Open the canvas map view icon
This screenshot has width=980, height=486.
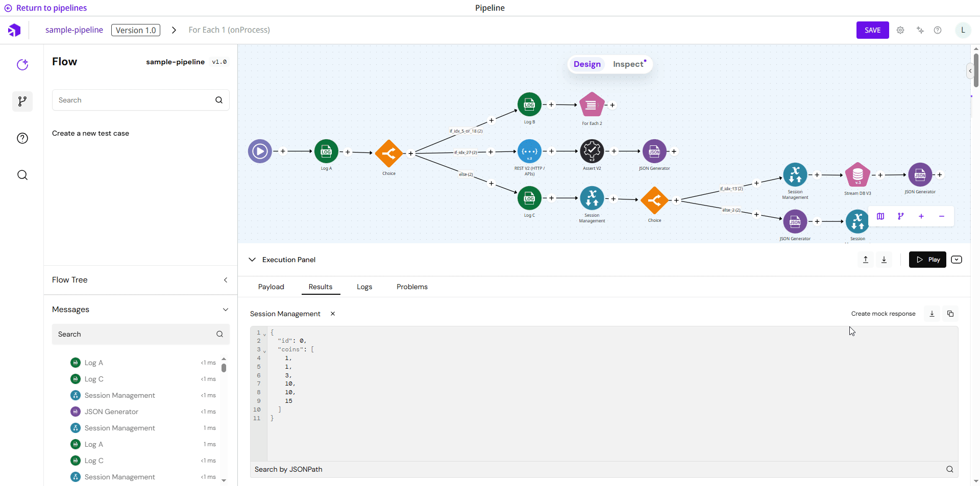pos(880,216)
